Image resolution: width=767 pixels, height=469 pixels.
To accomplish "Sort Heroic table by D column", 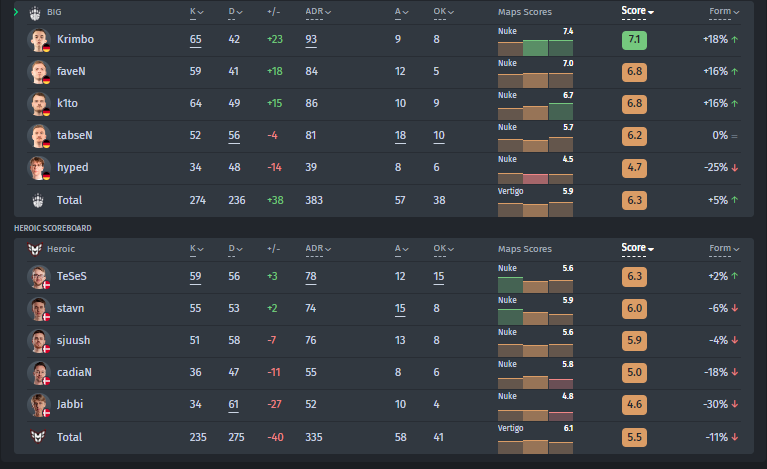I will pos(235,248).
